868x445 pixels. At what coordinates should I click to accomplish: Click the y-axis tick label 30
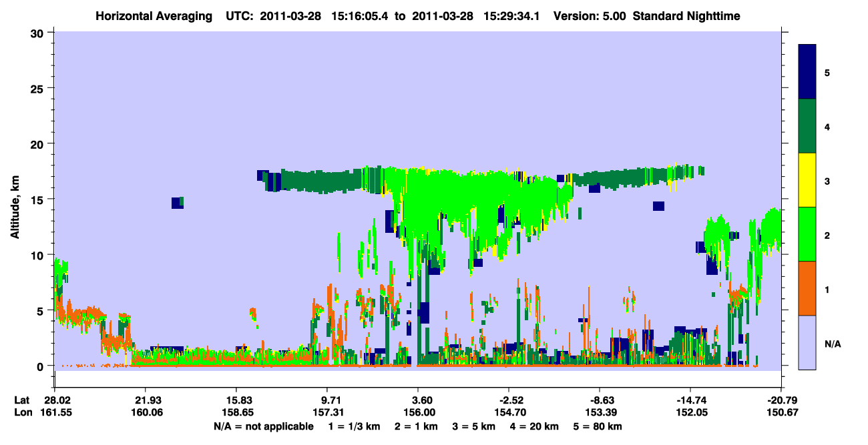(x=39, y=33)
